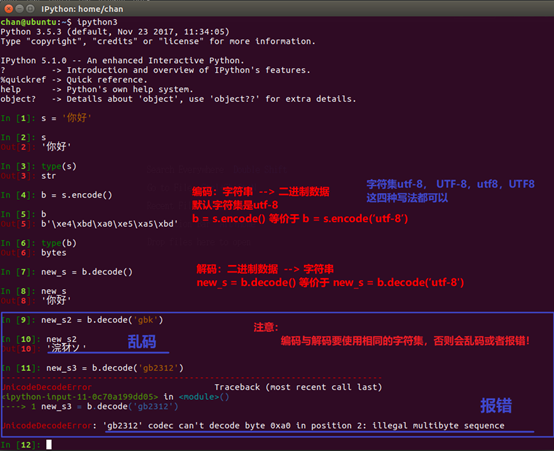Image resolution: width=554 pixels, height=451 pixels.
Task: Click input In [4] b = s.encode()
Action: click(x=56, y=195)
